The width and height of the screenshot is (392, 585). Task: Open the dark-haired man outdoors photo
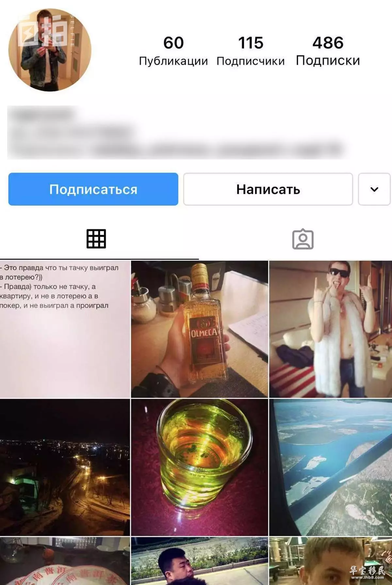coord(199,561)
